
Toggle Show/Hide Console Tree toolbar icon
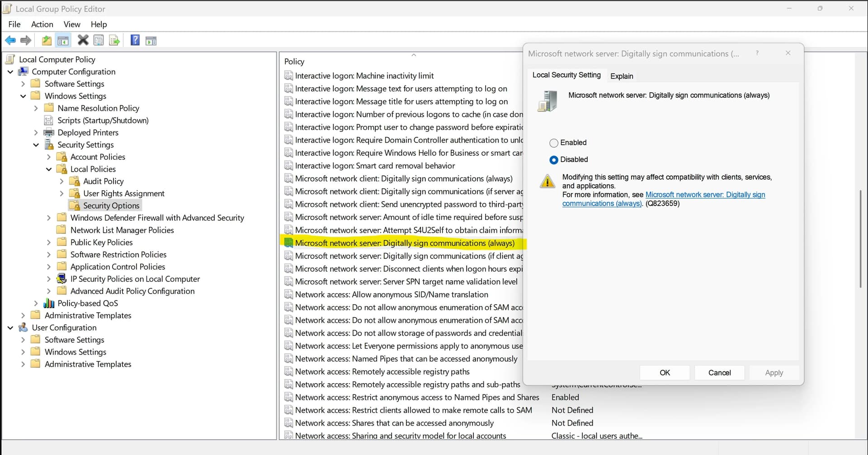pos(63,41)
